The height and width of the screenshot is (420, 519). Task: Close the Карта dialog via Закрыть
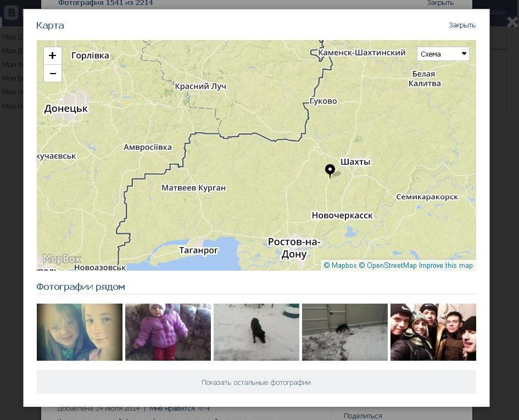(462, 25)
